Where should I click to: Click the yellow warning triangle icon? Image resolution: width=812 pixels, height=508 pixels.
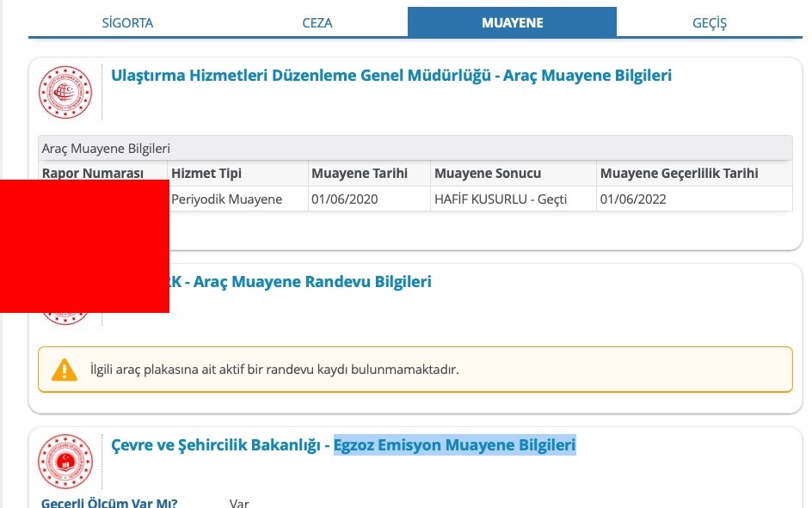pos(65,370)
